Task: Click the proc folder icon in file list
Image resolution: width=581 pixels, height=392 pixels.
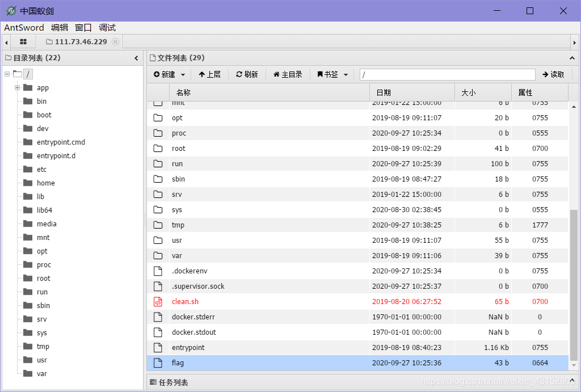Action: tap(158, 133)
